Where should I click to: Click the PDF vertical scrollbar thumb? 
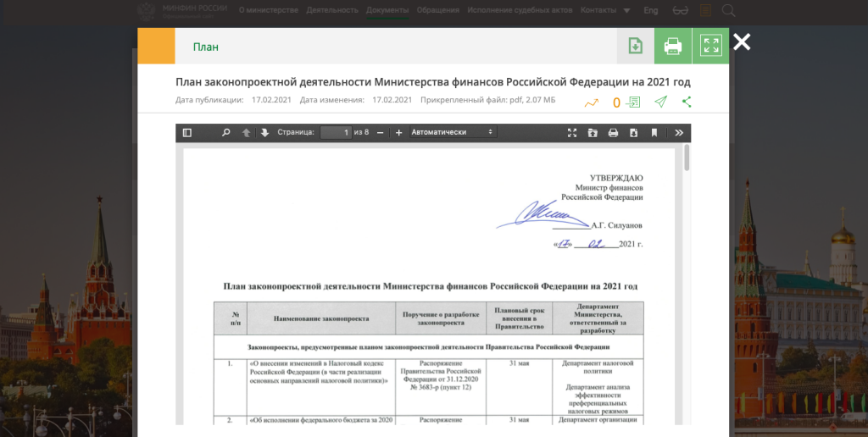pos(687,158)
